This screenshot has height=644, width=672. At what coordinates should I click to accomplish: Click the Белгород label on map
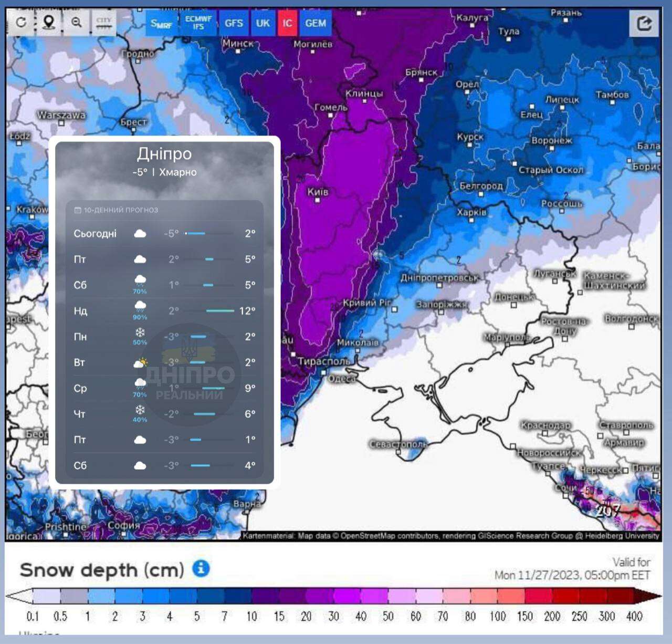[x=481, y=186]
